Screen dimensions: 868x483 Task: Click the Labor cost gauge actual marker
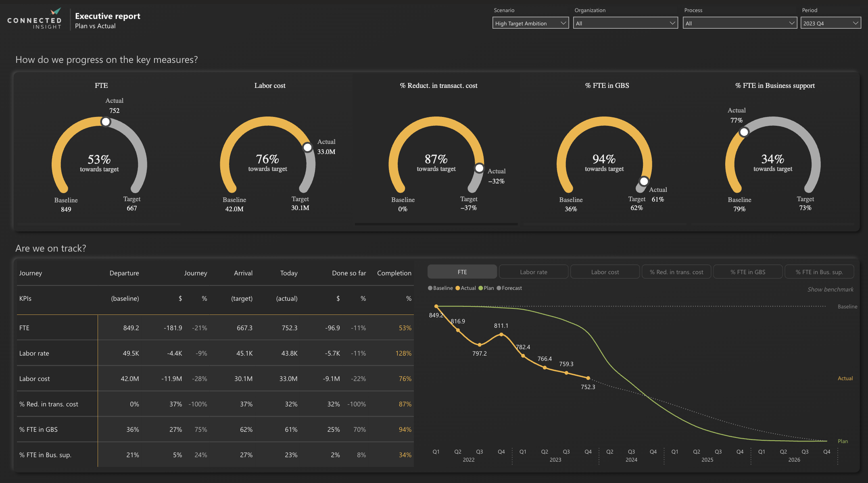[x=308, y=148]
